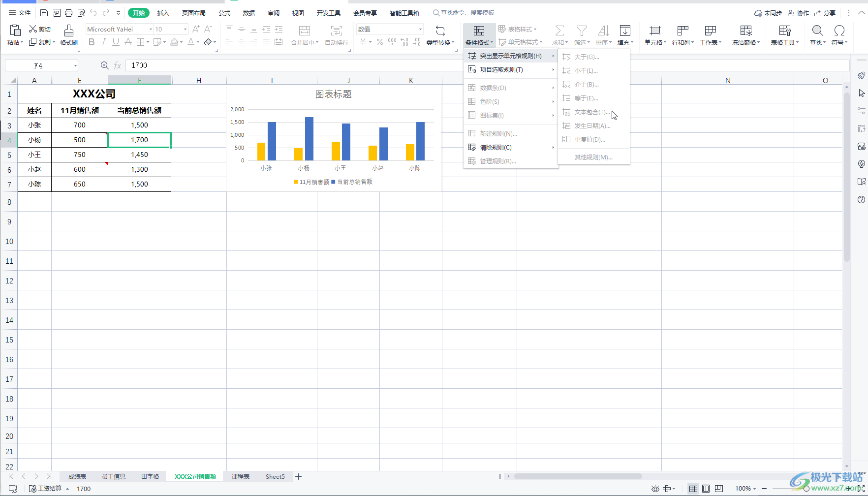Open the Copy (复制) dropdown arrow
This screenshot has width=868, height=496.
pyautogui.click(x=53, y=43)
